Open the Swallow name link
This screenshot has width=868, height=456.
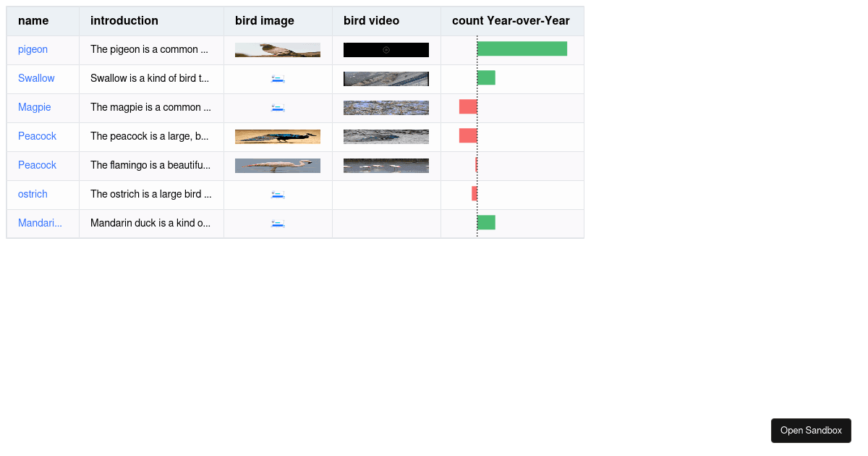pyautogui.click(x=36, y=78)
